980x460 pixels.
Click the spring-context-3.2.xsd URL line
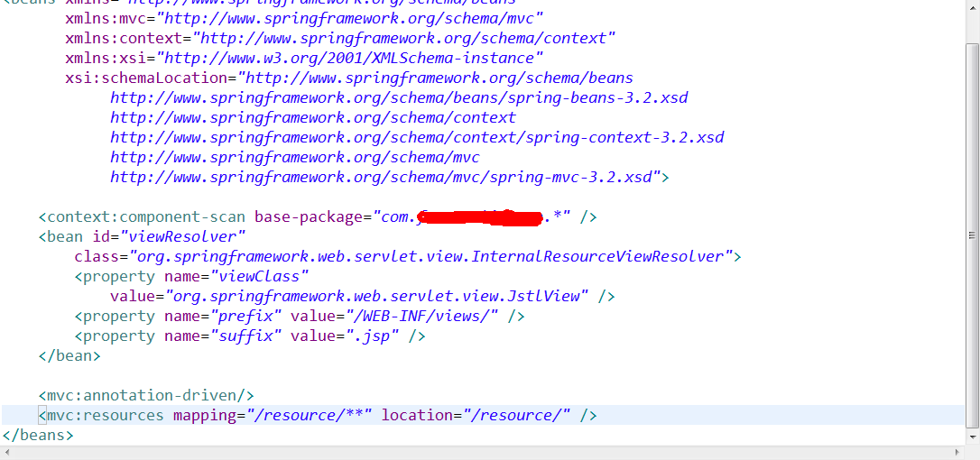[x=418, y=137]
